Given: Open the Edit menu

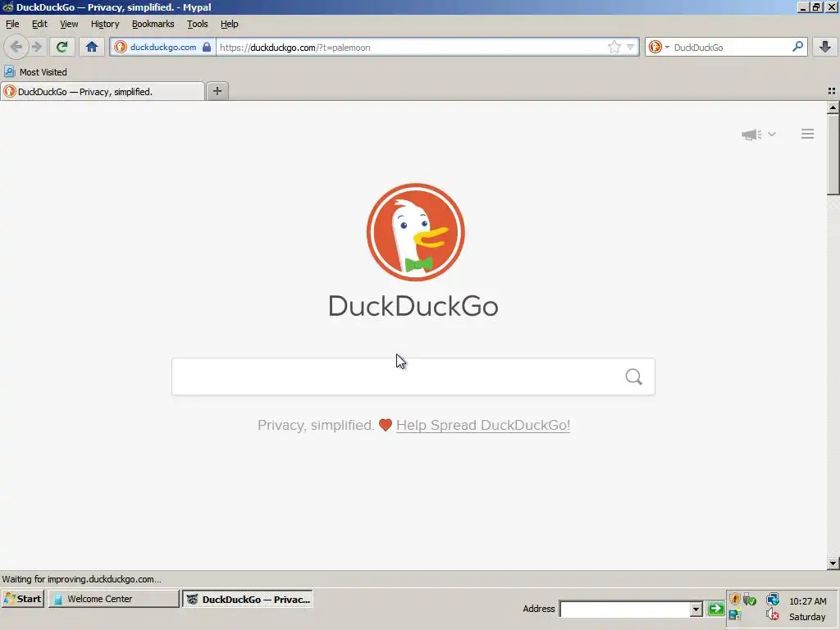Looking at the screenshot, I should [39, 24].
